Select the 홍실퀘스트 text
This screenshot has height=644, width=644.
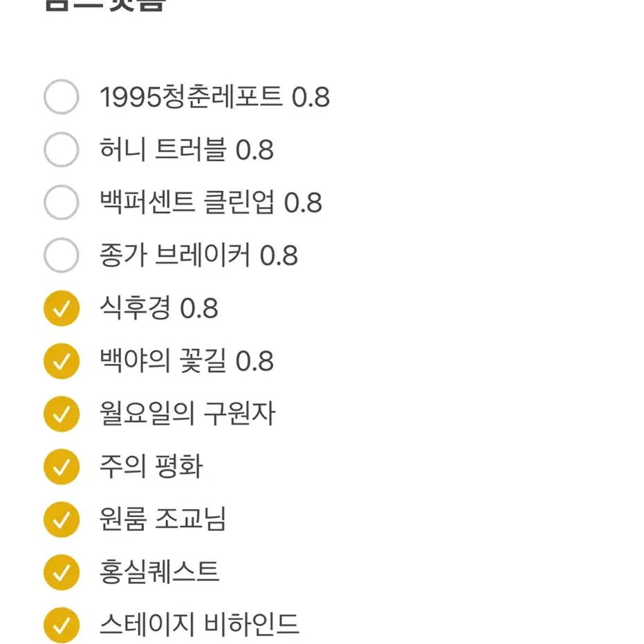(x=160, y=571)
